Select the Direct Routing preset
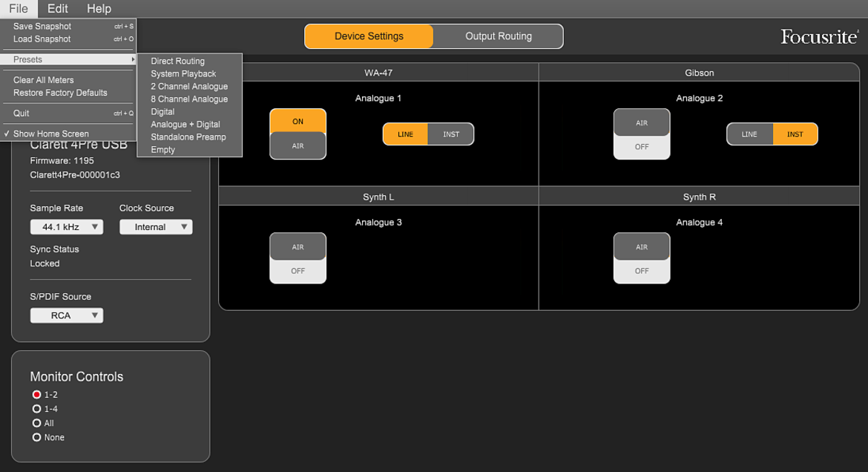Viewport: 868px width, 472px height. point(189,61)
